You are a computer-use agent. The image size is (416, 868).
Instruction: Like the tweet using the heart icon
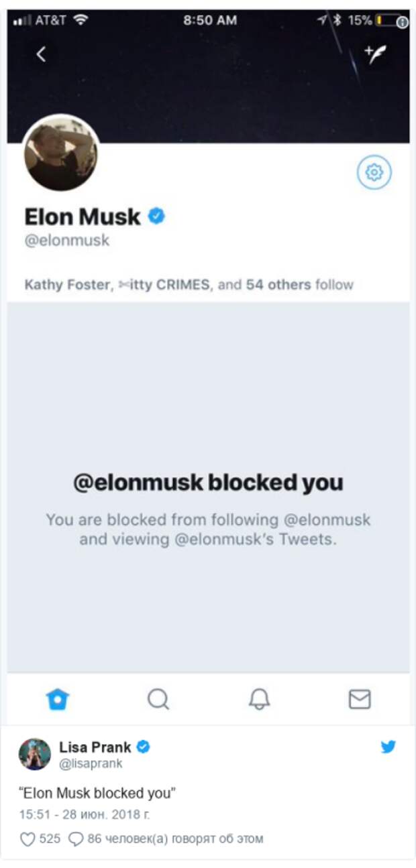pyautogui.click(x=27, y=839)
